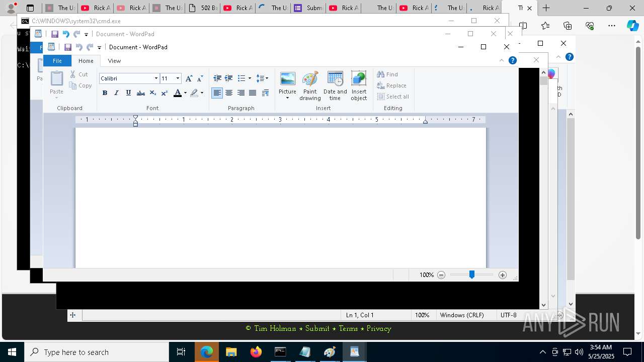Switch to the 502 Ba browser tab
This screenshot has width=644, height=362.
click(202, 8)
